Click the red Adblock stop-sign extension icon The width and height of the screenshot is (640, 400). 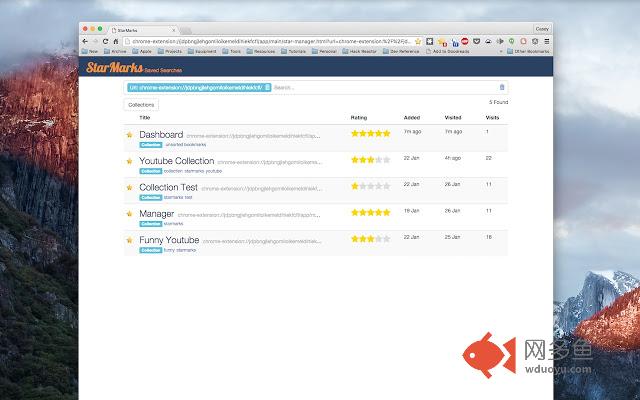coord(464,41)
